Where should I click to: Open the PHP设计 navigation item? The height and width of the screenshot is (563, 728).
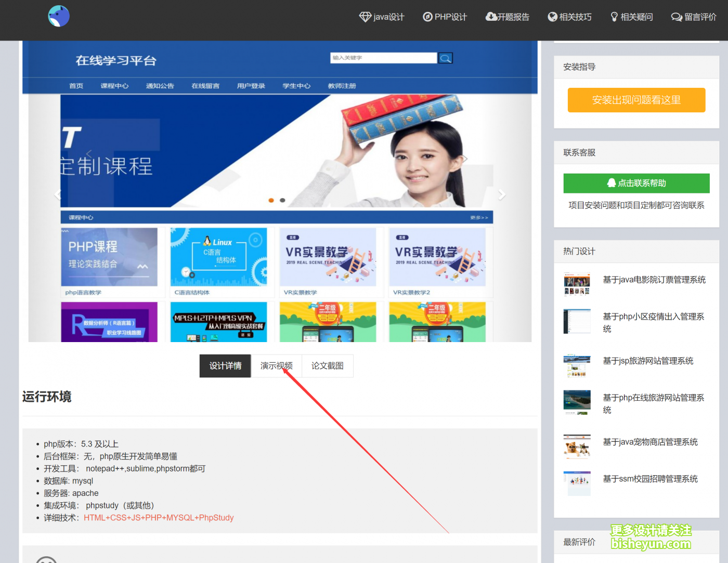point(445,17)
